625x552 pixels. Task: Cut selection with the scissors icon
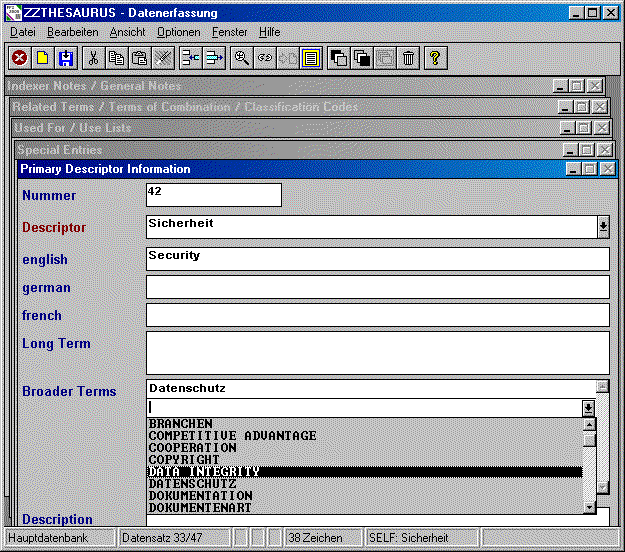coord(93,58)
